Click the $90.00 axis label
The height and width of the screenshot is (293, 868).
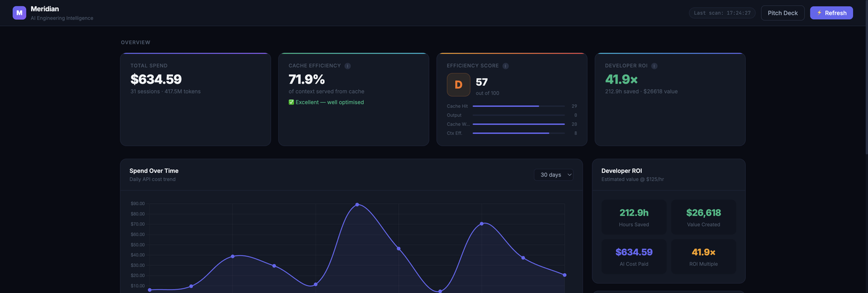(138, 204)
